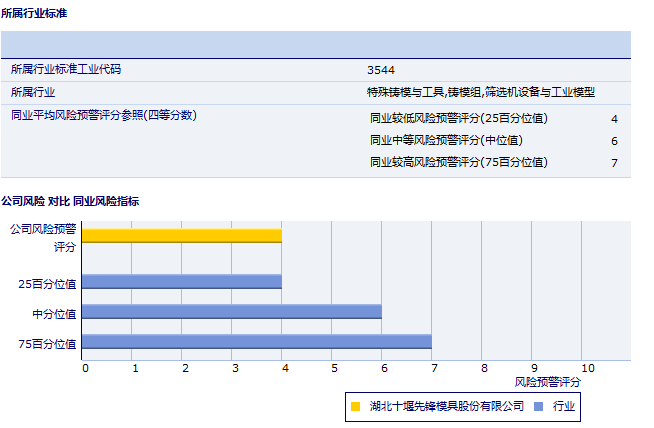
Task: Click 同业较高风险预警评分(75百分位值) label
Action: (459, 162)
